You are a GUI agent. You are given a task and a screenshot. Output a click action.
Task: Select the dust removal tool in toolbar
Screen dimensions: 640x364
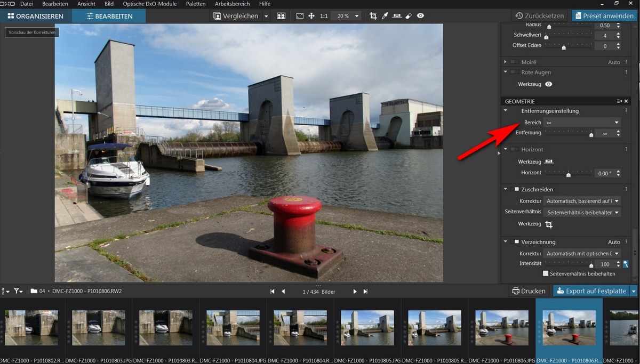409,16
